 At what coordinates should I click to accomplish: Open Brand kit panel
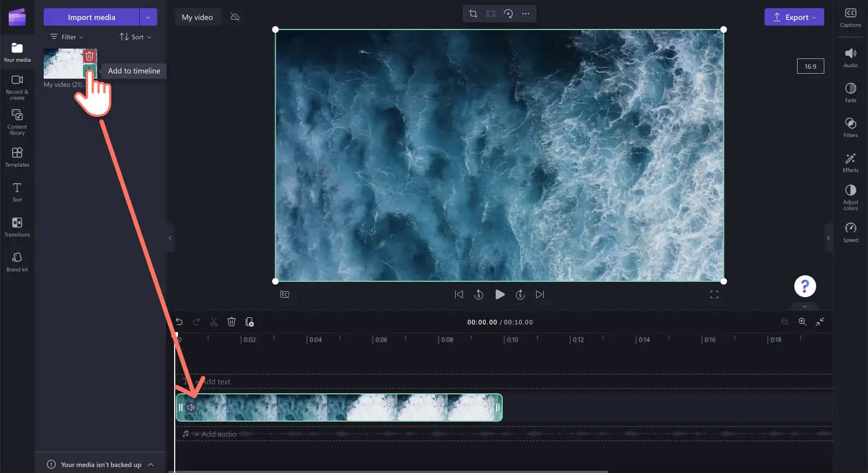click(17, 262)
